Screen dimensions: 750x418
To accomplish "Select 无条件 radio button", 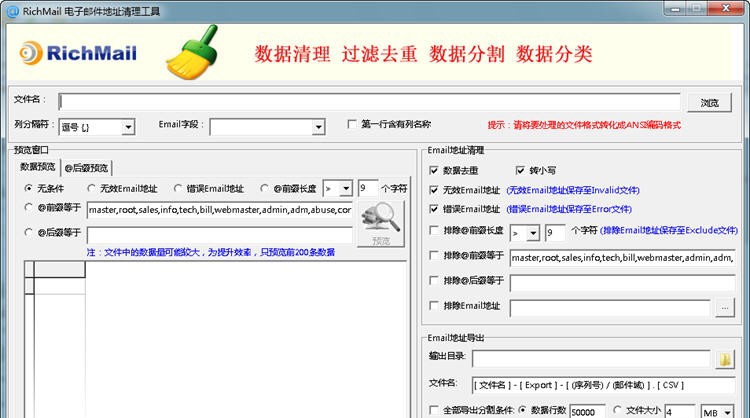I will (x=29, y=188).
